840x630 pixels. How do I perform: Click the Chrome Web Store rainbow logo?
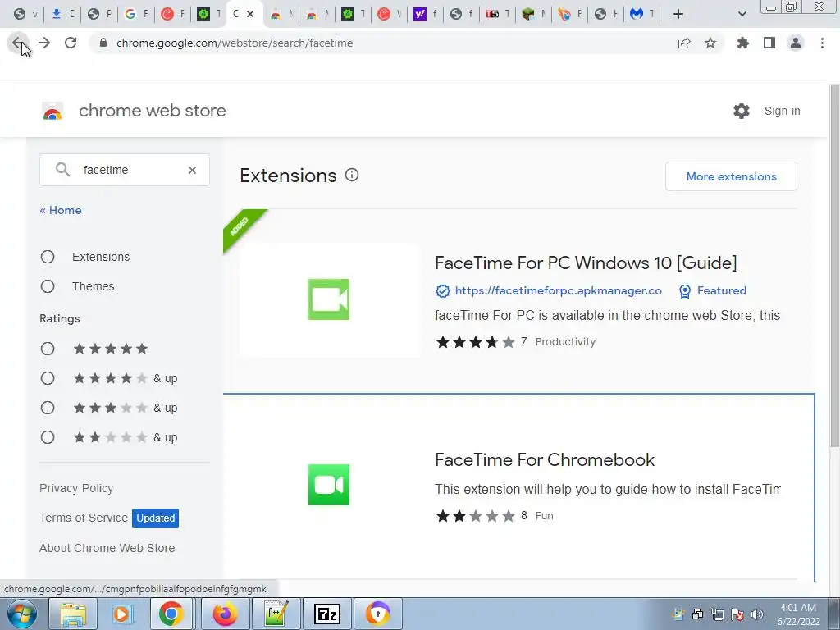[x=52, y=111]
